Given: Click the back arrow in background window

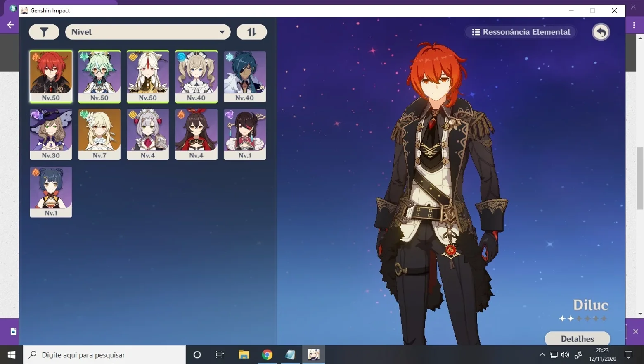Looking at the screenshot, I should point(10,25).
